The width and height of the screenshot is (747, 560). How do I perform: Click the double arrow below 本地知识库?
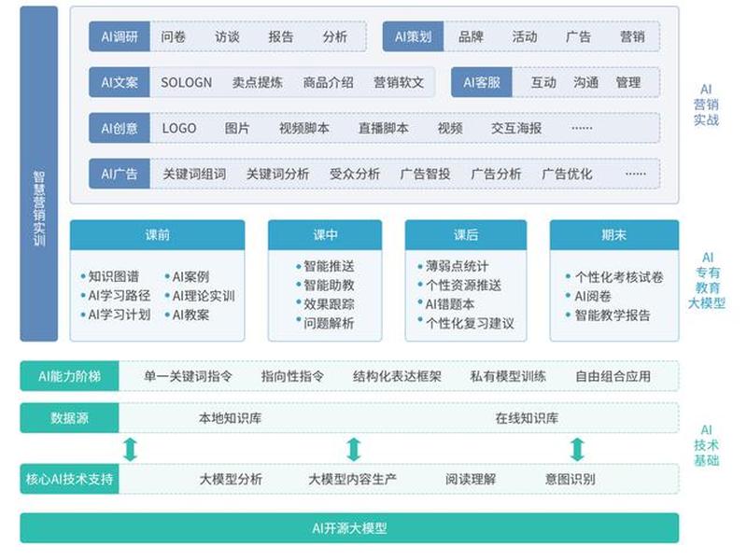(x=131, y=449)
